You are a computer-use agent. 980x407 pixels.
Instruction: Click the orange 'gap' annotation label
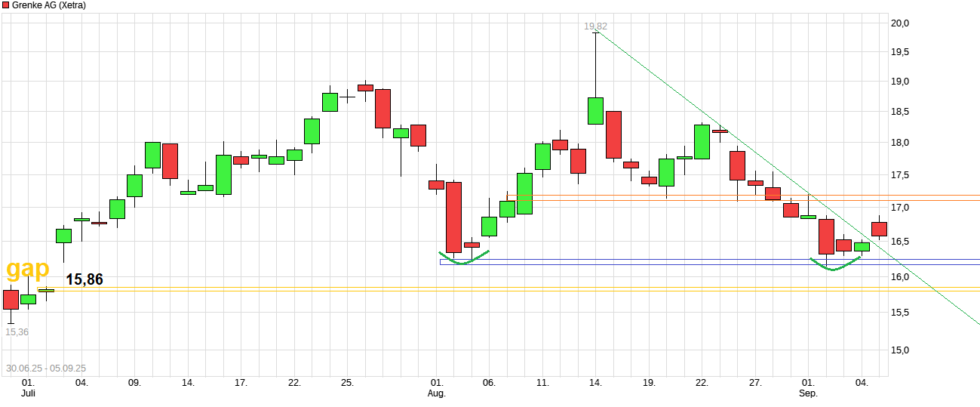[x=28, y=269]
